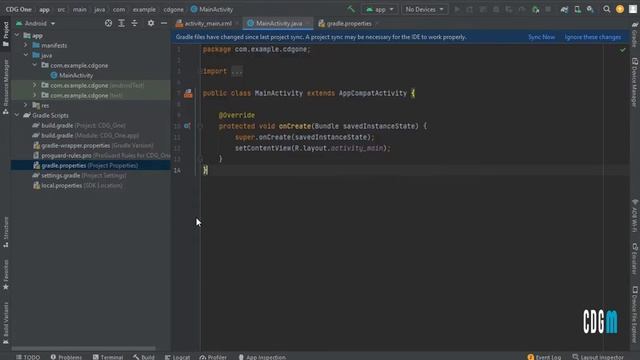
Task: Click MainActivity breadcrumb in navigation bar
Action: [x=212, y=9]
